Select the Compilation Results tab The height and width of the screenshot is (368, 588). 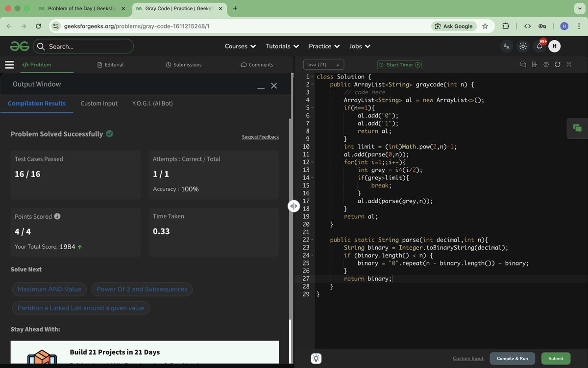pyautogui.click(x=37, y=103)
